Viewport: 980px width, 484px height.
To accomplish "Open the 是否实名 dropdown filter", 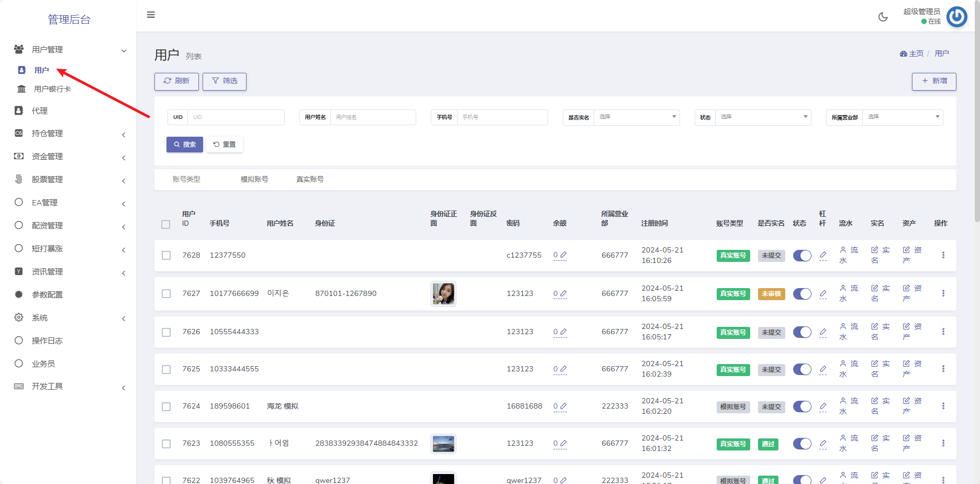I will pos(636,117).
